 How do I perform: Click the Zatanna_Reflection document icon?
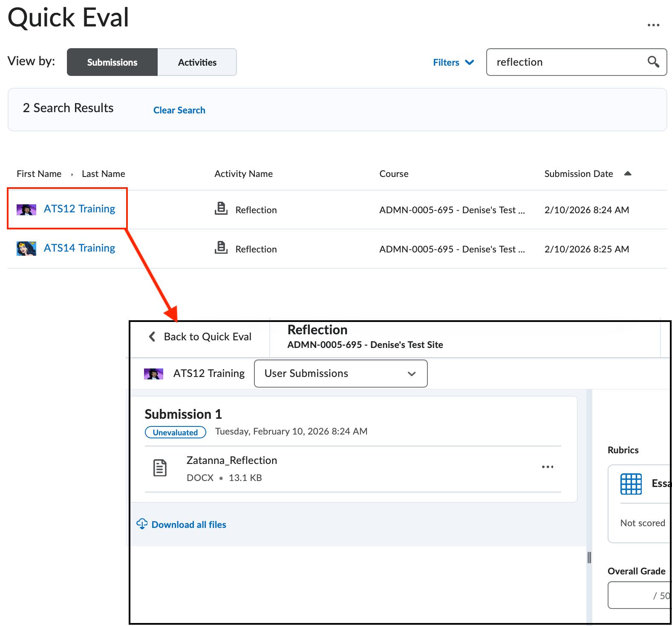(x=160, y=468)
